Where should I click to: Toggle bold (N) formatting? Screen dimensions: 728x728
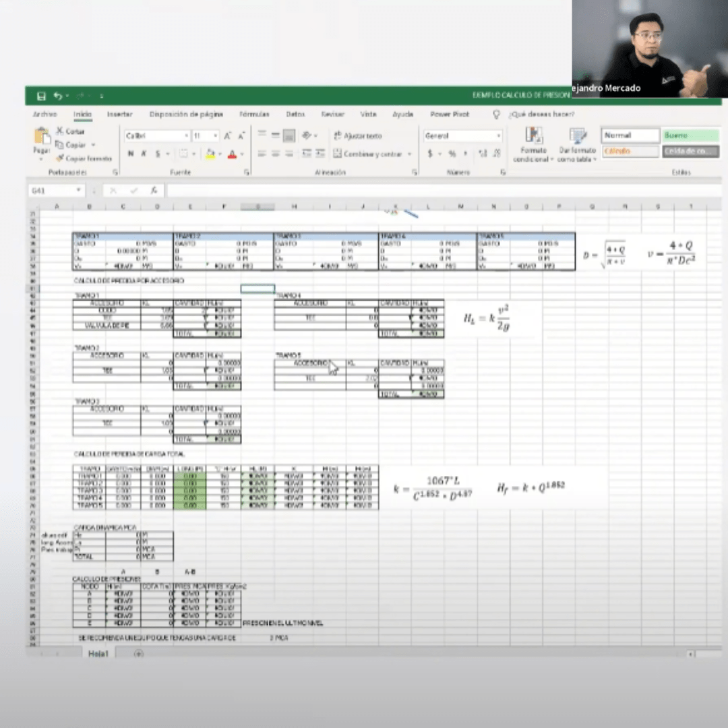point(131,154)
